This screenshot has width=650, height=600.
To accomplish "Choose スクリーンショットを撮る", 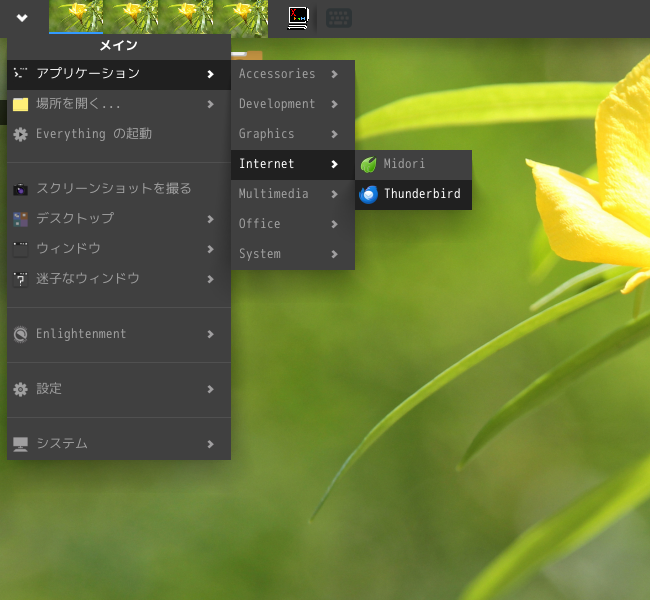I will point(119,189).
